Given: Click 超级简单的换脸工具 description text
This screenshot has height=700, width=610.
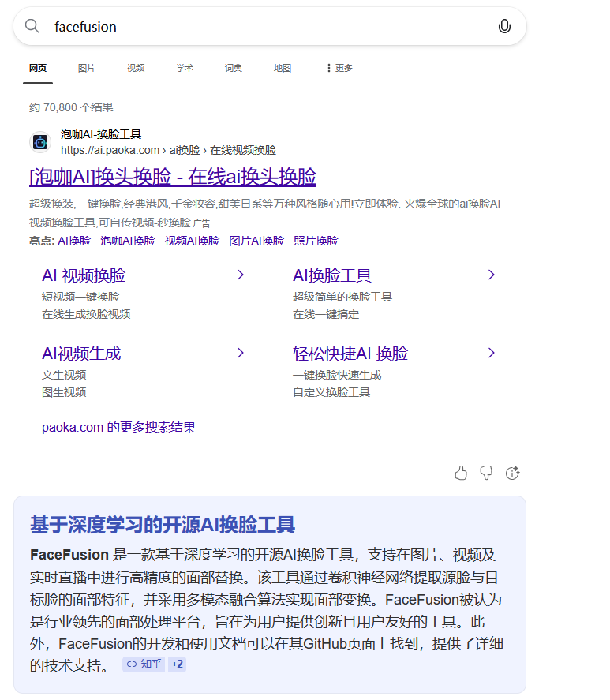Looking at the screenshot, I should pos(342,297).
